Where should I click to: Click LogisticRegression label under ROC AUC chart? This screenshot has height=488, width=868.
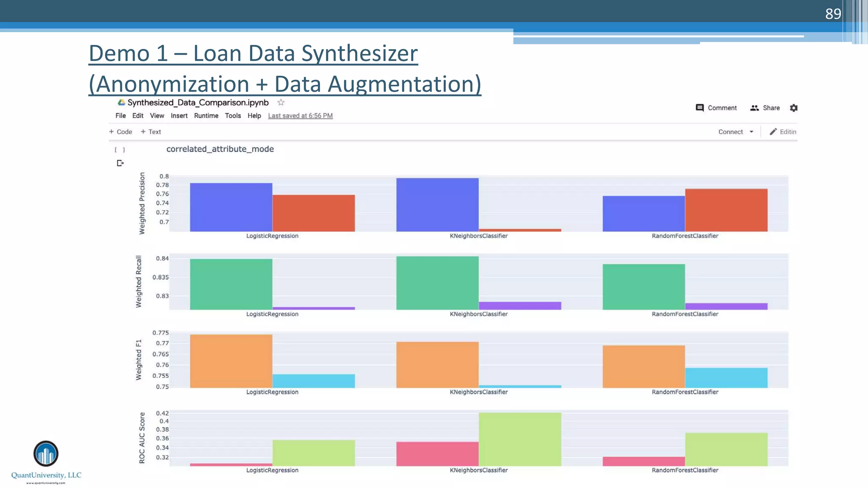click(272, 470)
